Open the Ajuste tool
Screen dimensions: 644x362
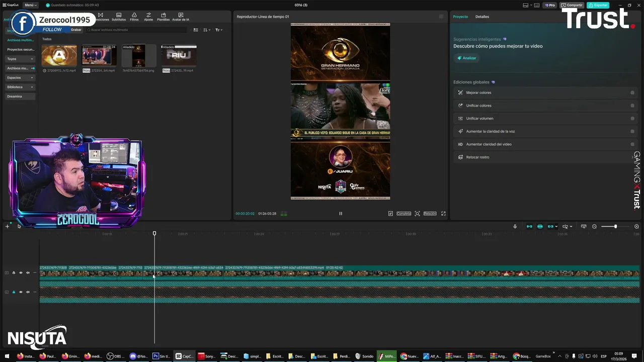[x=148, y=17]
